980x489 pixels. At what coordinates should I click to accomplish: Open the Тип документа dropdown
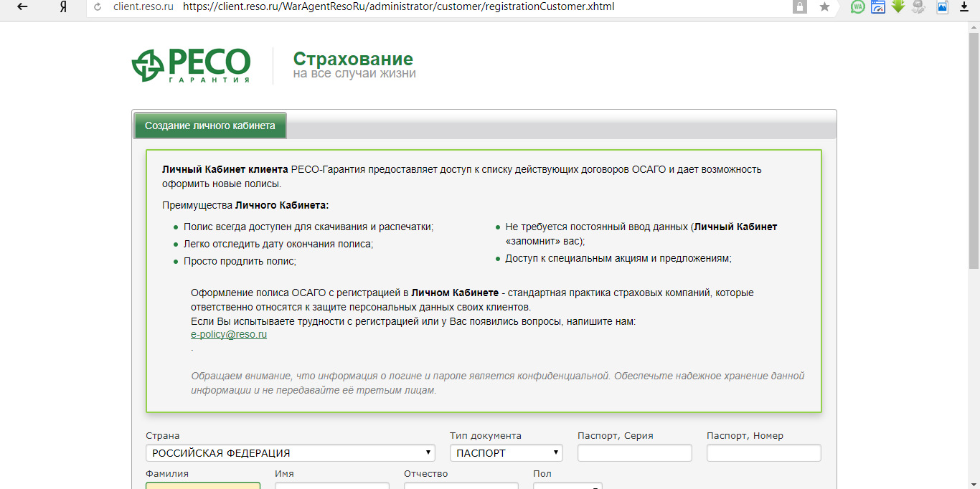coord(507,453)
